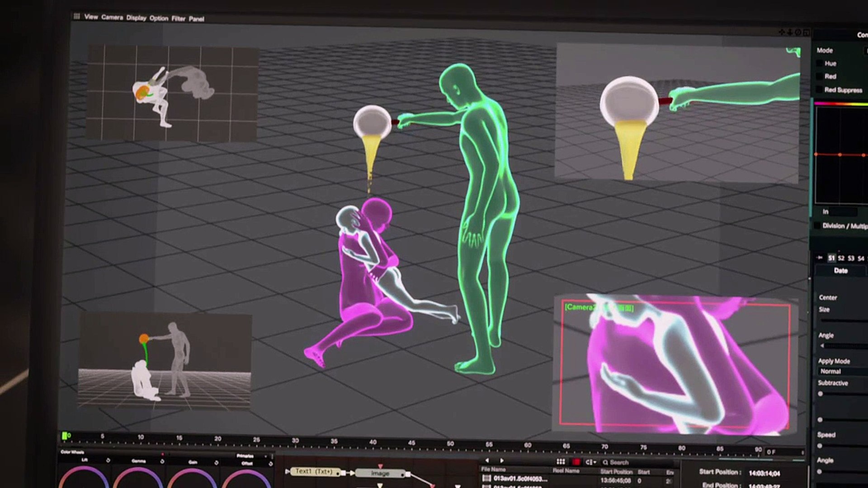Screen dimensions: 868x488
Task: Open the Filter menu
Action: click(179, 19)
